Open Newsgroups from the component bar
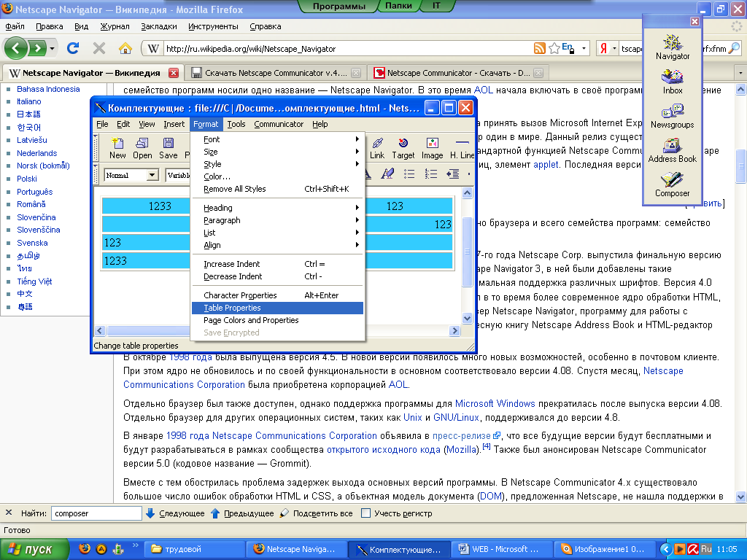This screenshot has height=560, width=747. [x=672, y=116]
